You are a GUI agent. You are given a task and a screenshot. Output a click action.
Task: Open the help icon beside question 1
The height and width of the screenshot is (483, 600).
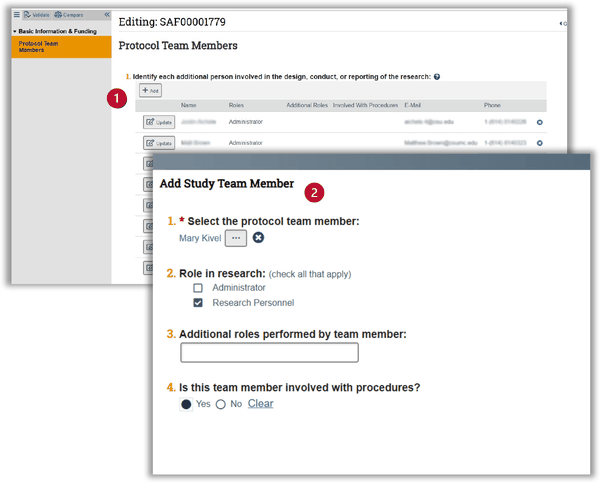(437, 77)
